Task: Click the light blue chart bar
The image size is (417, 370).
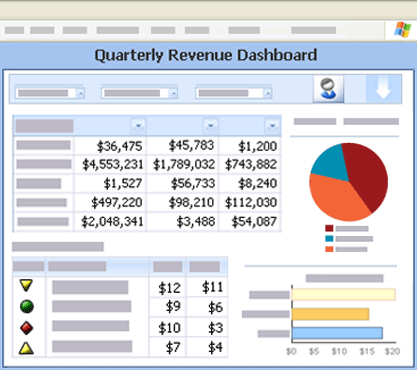Action: 337,333
